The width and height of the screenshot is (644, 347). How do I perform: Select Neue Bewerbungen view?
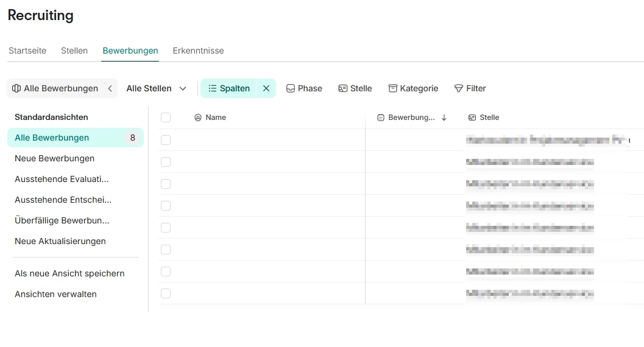click(x=54, y=158)
